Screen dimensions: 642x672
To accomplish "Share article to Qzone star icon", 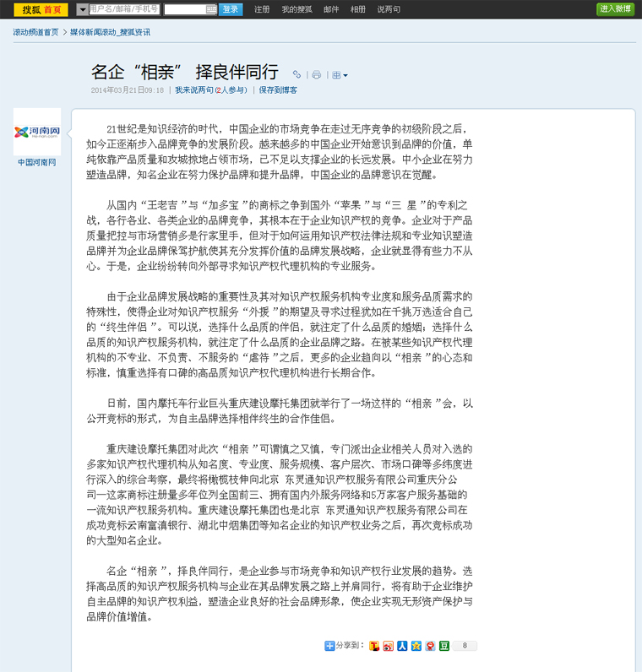I will [416, 646].
